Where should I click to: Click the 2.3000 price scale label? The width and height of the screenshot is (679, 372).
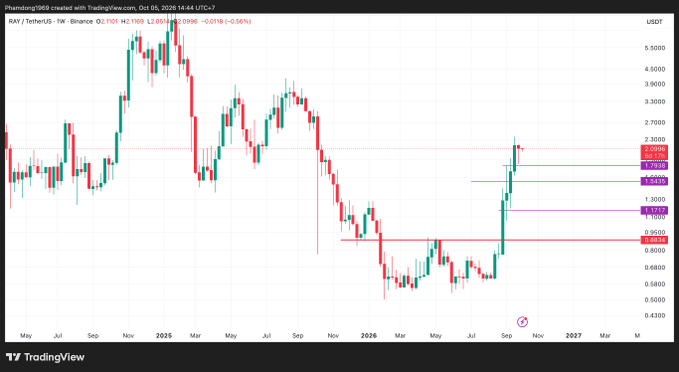pos(654,139)
